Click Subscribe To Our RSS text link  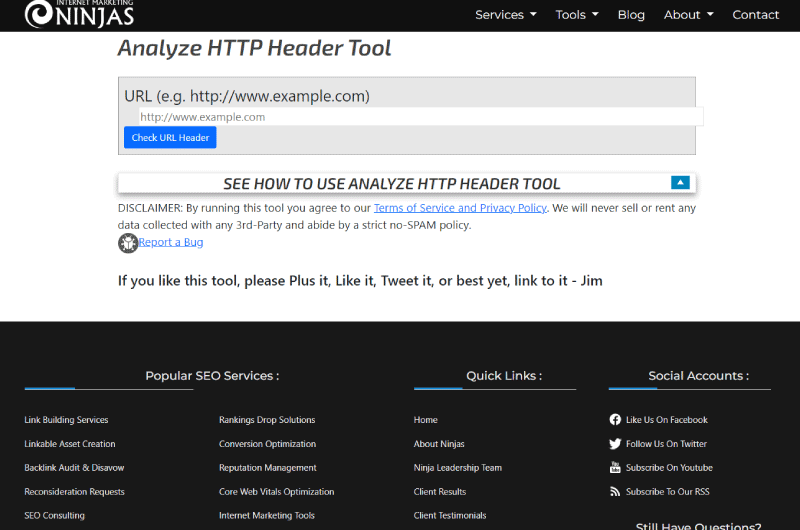pyautogui.click(x=668, y=491)
